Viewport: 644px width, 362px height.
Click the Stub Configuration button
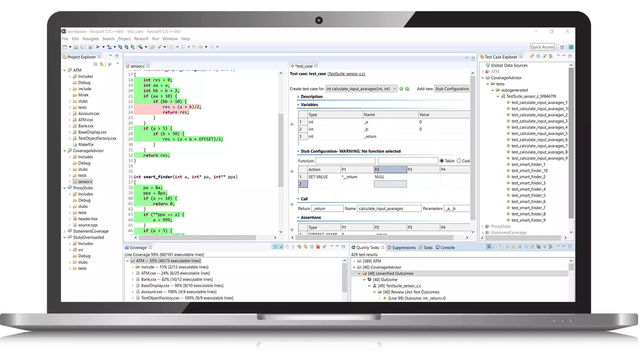(x=452, y=89)
